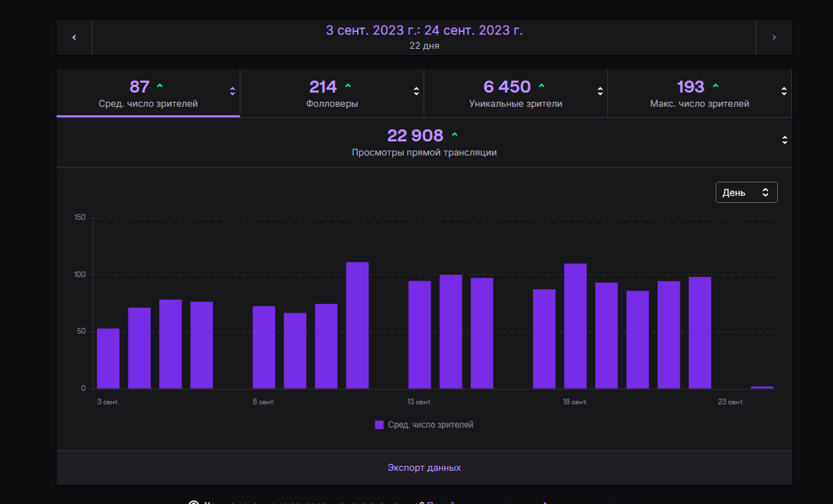
Task: Go to the previous date range arrow
Action: click(x=74, y=37)
